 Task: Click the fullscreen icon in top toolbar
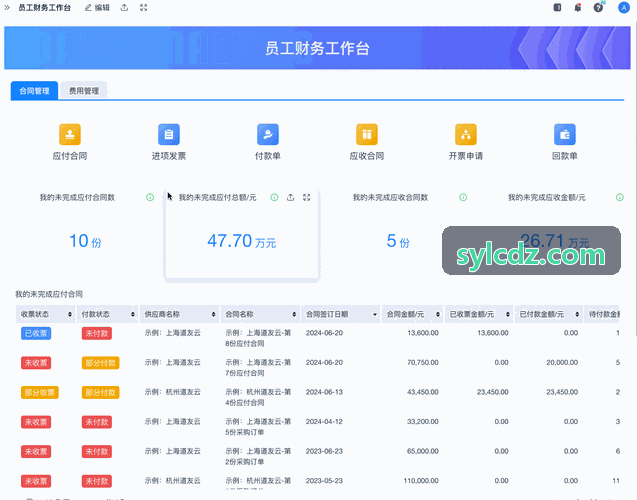pos(143,7)
